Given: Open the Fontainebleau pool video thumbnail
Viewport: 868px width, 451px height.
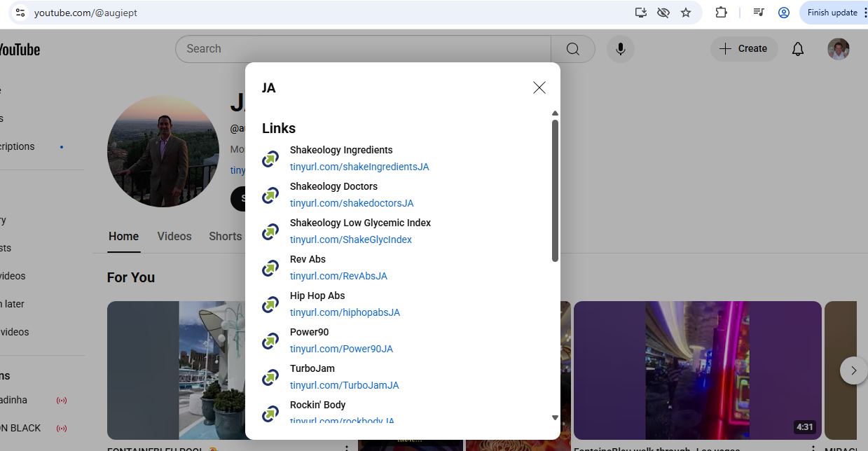Looking at the screenshot, I should click(x=177, y=370).
